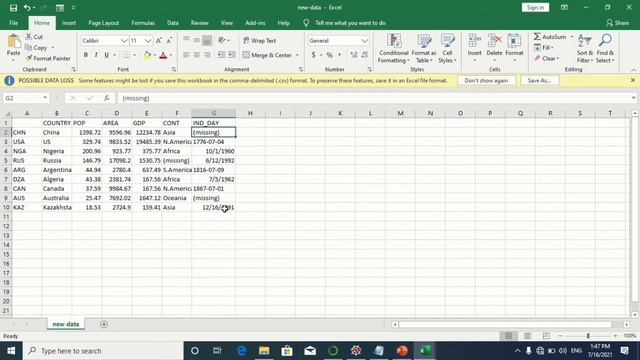This screenshot has height=360, width=640.
Task: Click the Don't show again button
Action: click(486, 80)
